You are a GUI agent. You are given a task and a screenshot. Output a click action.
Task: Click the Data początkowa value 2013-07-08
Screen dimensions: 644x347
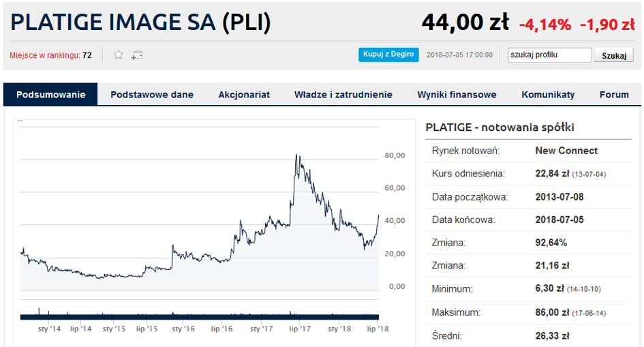[559, 197]
